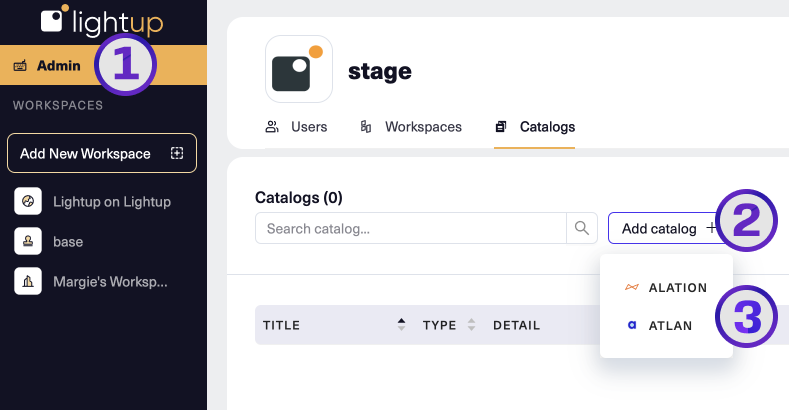Image resolution: width=789 pixels, height=410 pixels.
Task: Click Add New Workspace button
Action: (102, 153)
